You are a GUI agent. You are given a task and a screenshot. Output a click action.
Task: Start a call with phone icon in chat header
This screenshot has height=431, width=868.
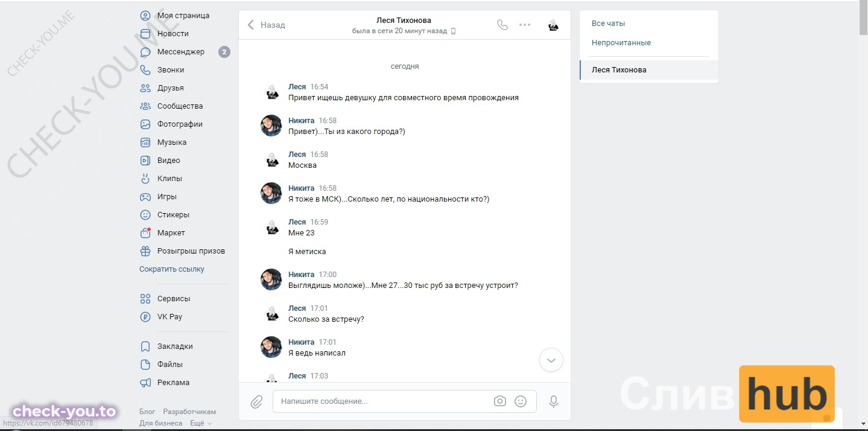[502, 25]
